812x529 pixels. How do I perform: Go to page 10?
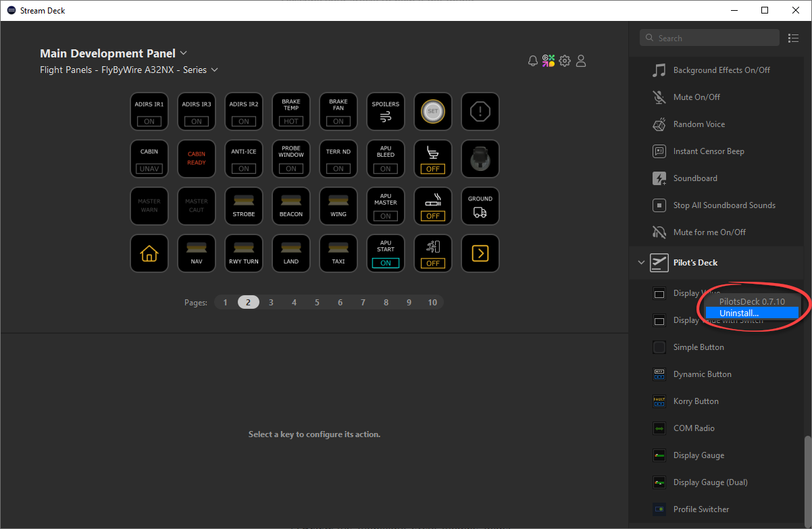click(x=432, y=303)
